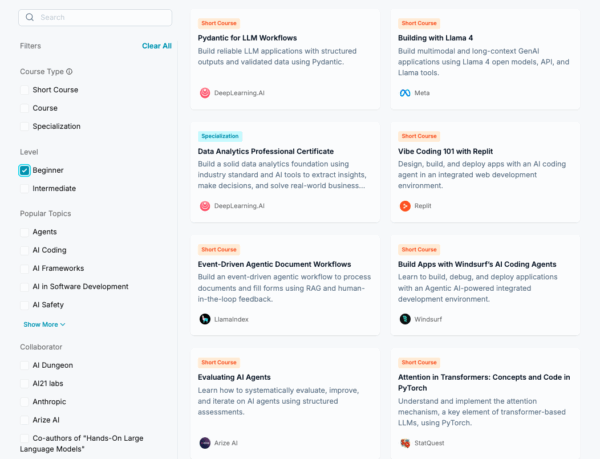Check the Agents topic filter
600x459 pixels.
[x=24, y=232]
